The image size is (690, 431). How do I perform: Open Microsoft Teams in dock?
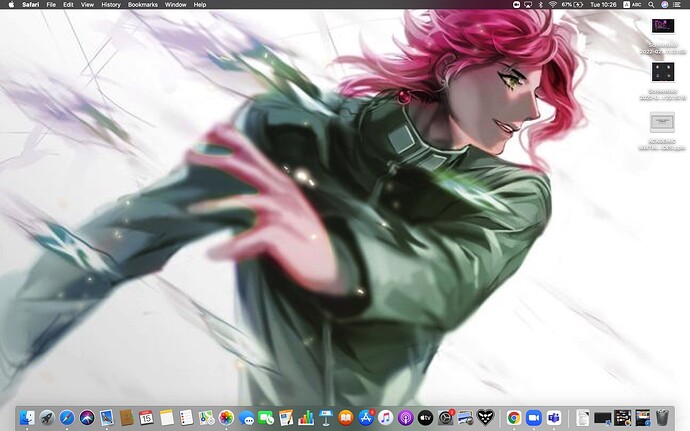click(554, 417)
